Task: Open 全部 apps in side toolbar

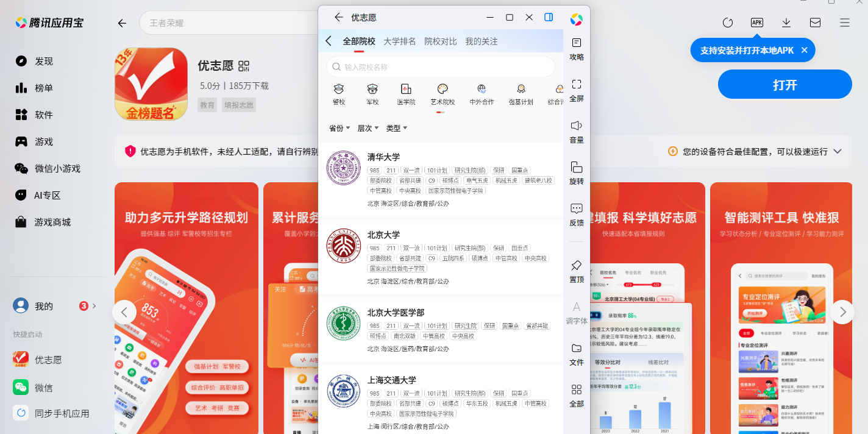Action: click(x=576, y=396)
